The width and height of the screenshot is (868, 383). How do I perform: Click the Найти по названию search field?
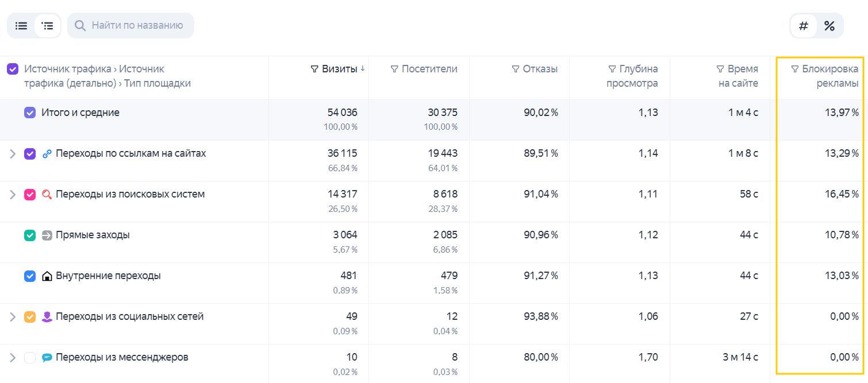pos(130,26)
